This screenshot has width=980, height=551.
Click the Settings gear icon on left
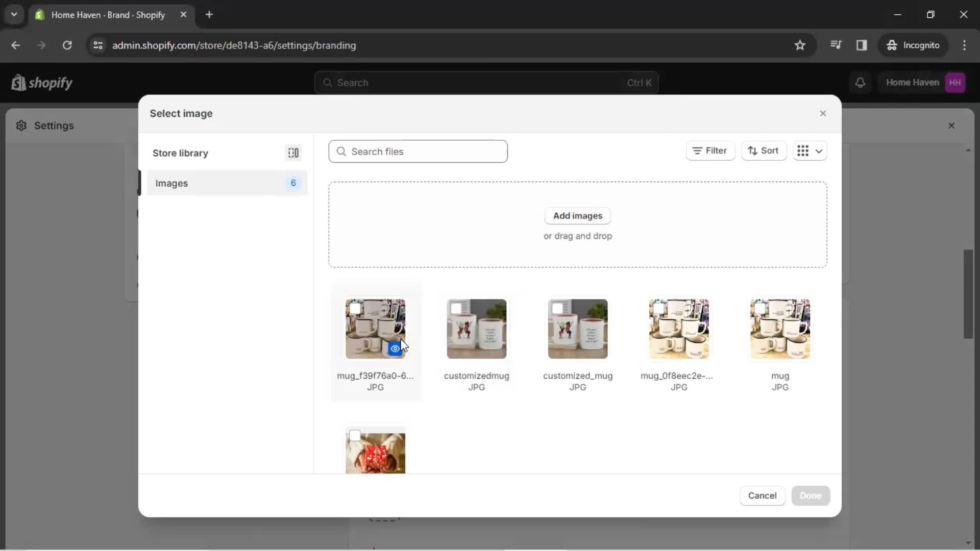(20, 126)
